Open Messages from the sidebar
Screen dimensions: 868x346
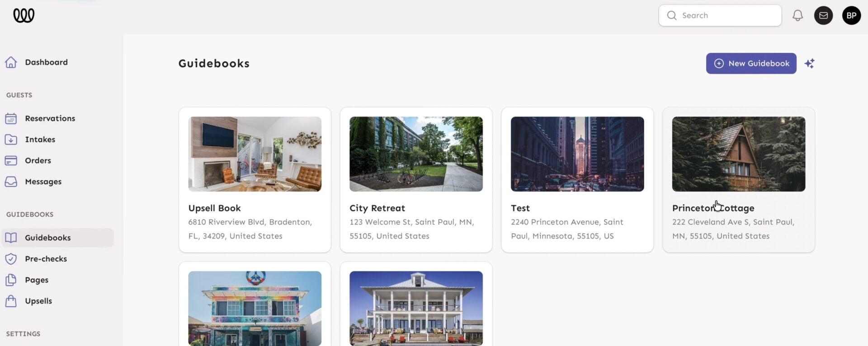[x=43, y=182]
